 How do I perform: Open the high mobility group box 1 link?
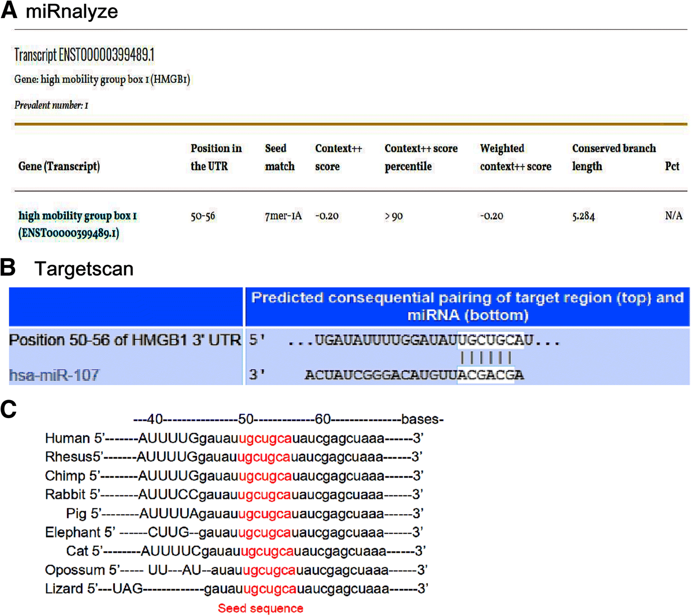(78, 224)
